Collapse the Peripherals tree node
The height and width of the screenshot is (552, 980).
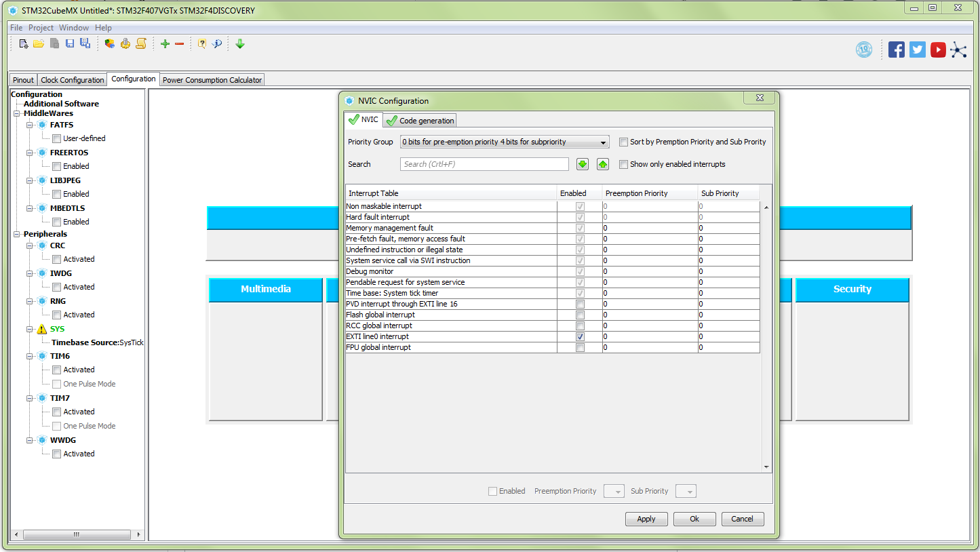(16, 235)
